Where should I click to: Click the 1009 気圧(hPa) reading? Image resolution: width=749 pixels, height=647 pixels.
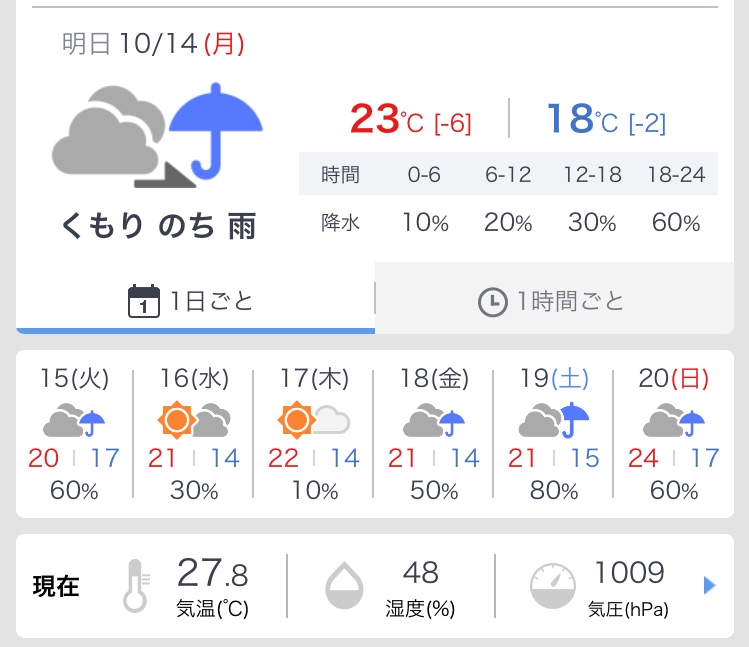click(628, 586)
